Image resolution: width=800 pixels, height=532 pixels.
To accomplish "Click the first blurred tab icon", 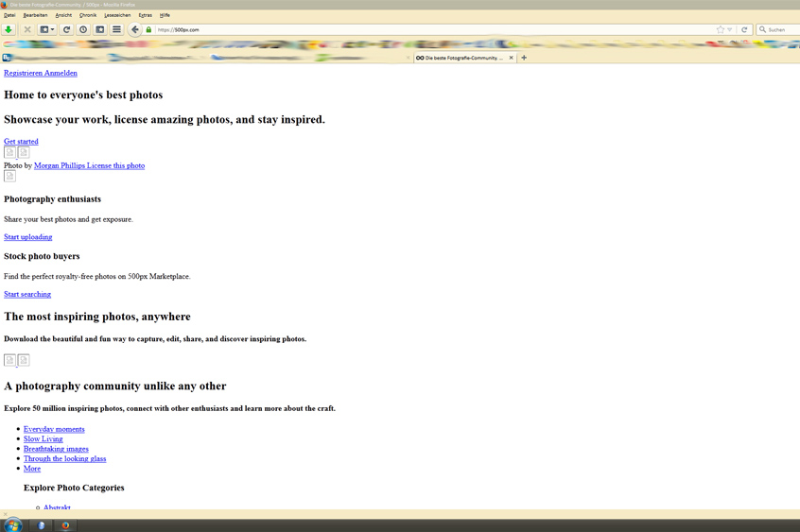I will coord(6,58).
